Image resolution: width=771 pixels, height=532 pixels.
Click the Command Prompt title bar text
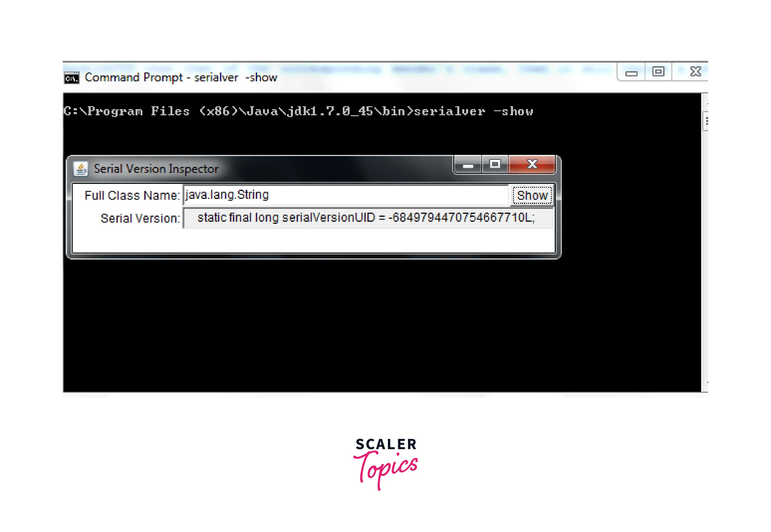tap(180, 78)
